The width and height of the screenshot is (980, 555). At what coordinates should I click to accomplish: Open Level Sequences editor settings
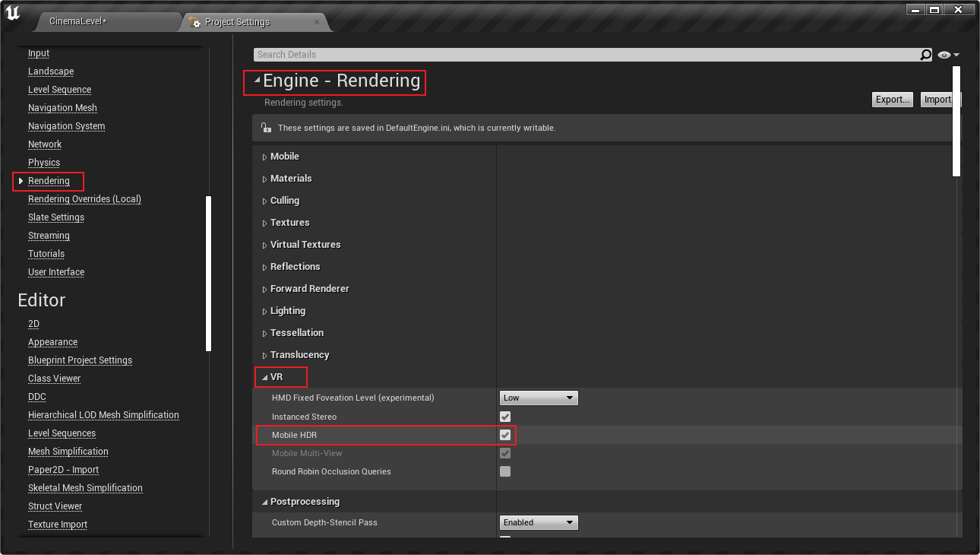point(62,433)
